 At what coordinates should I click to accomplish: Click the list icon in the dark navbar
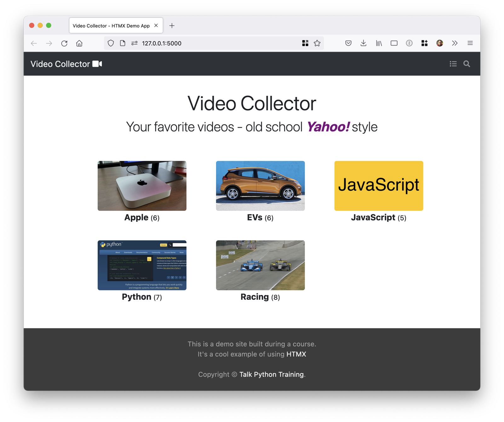click(x=453, y=64)
